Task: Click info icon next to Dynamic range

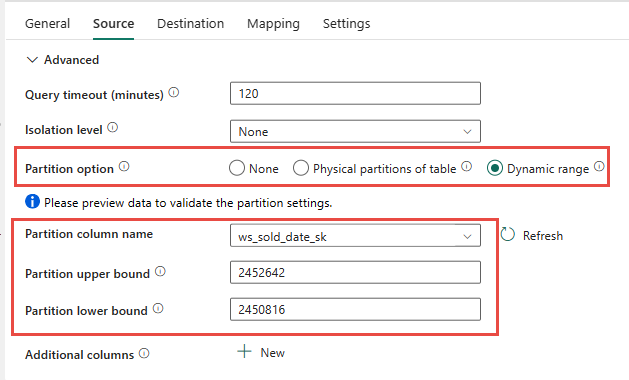Action: (x=599, y=166)
